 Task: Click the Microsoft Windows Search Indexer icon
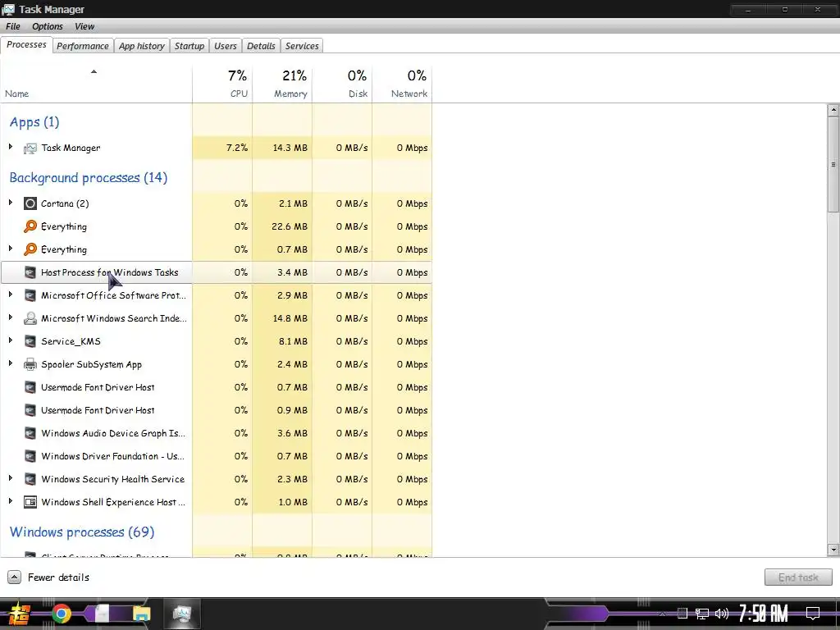pyautogui.click(x=30, y=319)
